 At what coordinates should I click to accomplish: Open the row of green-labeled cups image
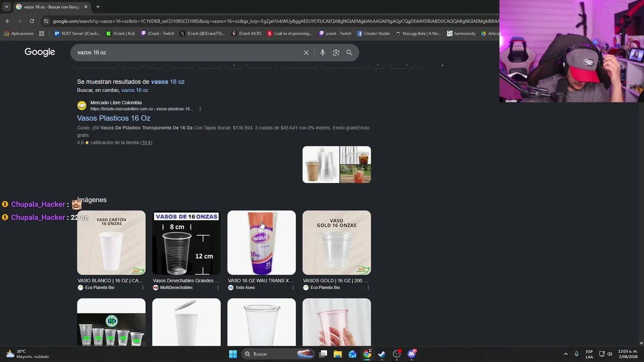coord(111,322)
